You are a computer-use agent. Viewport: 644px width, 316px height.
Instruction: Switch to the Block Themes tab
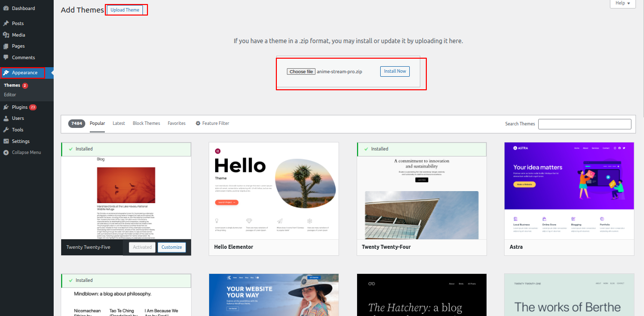coord(146,123)
